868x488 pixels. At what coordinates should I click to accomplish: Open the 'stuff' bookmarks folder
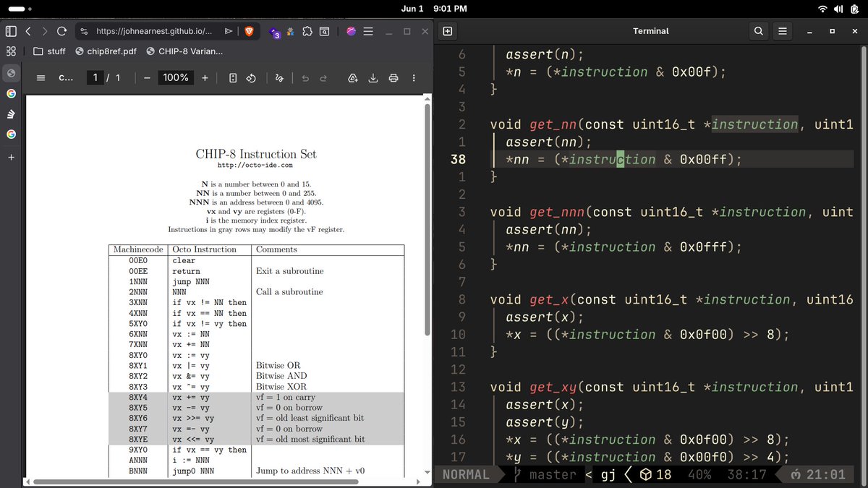pyautogui.click(x=49, y=51)
